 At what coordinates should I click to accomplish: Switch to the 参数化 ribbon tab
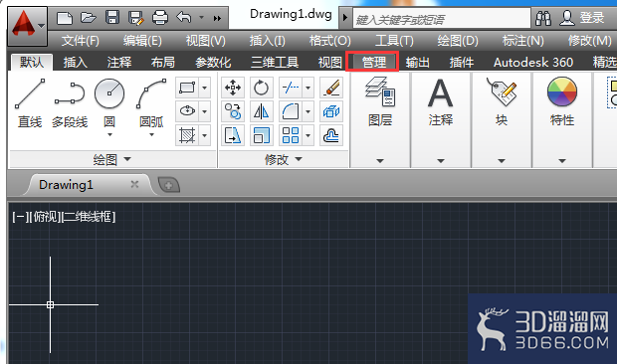(x=213, y=62)
